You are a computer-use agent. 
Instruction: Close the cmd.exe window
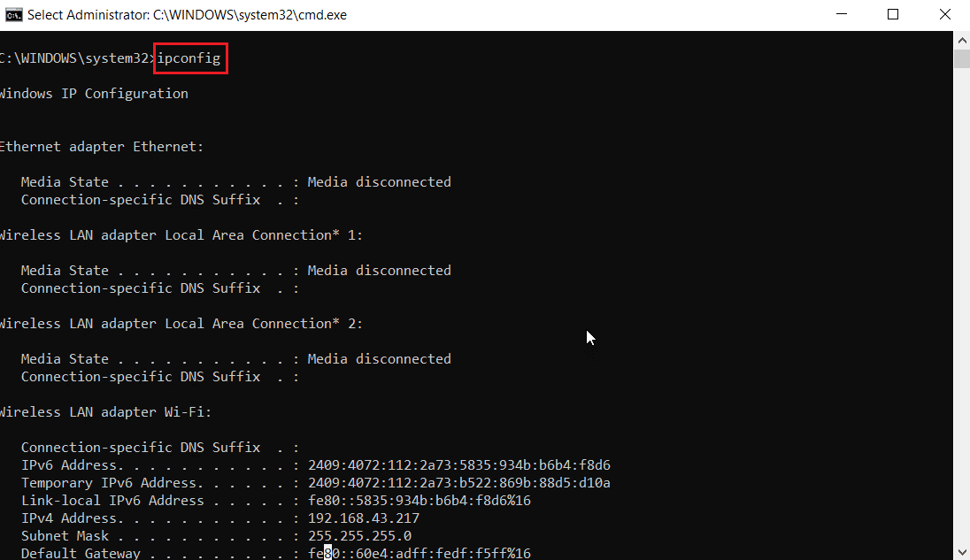(x=944, y=14)
